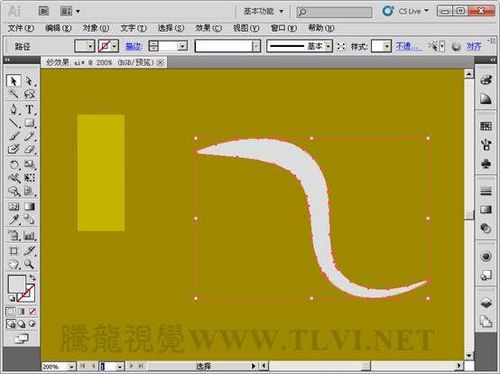Select the Zoom magnifier tool

(29, 264)
